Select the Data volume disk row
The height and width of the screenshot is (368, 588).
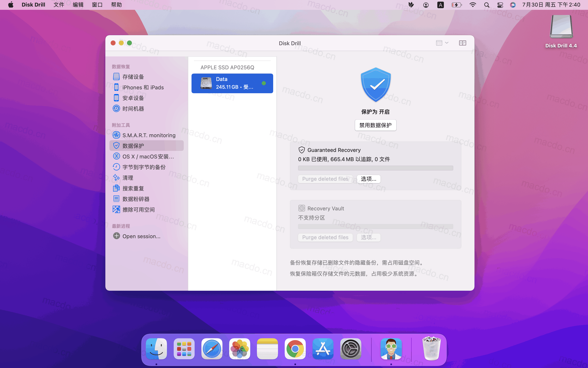point(232,83)
